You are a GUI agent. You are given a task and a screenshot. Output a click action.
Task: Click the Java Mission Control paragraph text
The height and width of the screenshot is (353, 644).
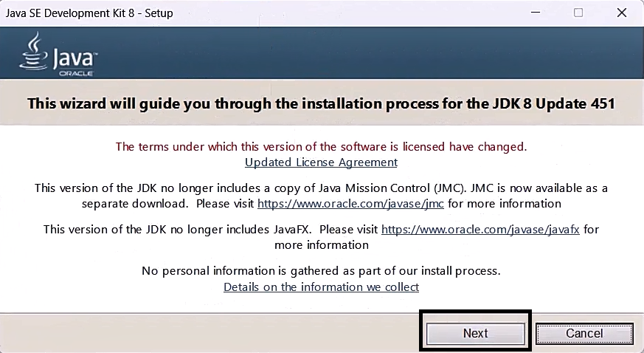pyautogui.click(x=221, y=188)
